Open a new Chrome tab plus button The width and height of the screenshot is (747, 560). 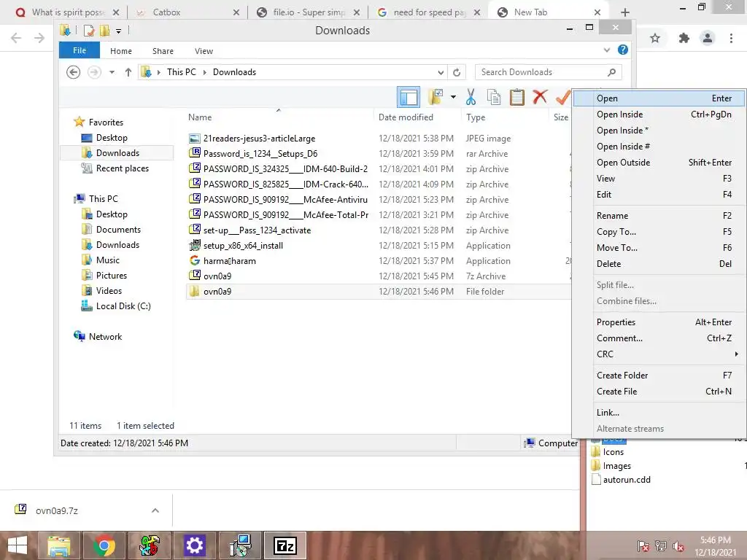pyautogui.click(x=625, y=12)
